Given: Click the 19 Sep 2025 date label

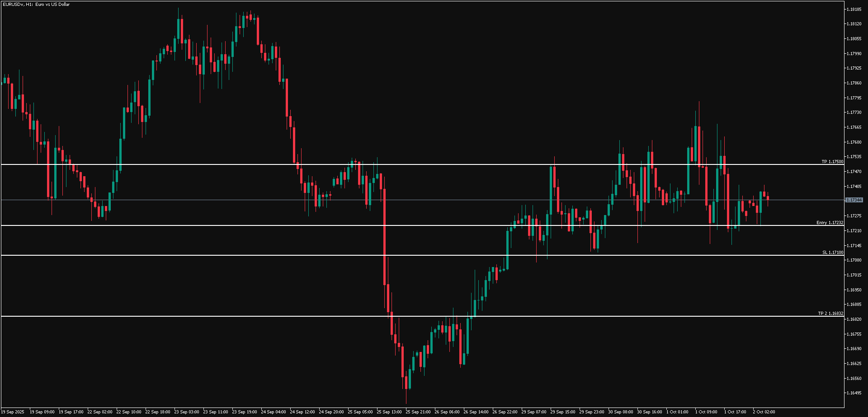Looking at the screenshot, I should pos(13,412).
